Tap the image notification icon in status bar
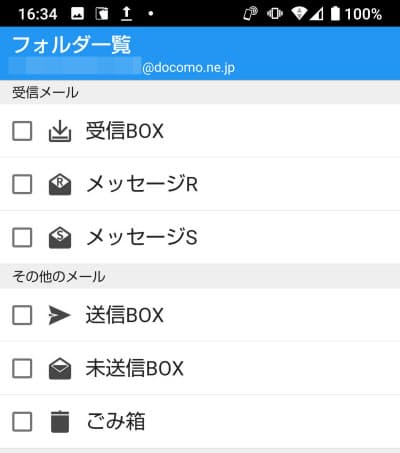400x453 pixels. [x=77, y=14]
